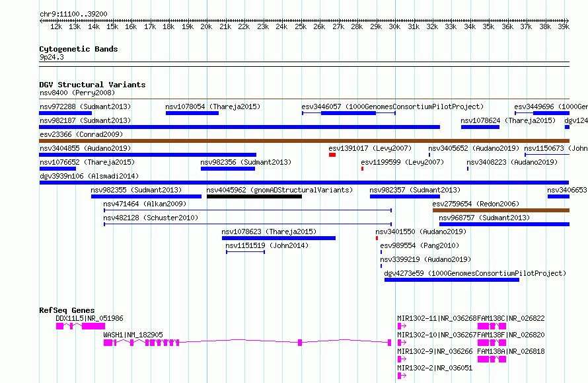Select esv989554 (Pang2010) label
The width and height of the screenshot is (588, 383).
point(420,245)
